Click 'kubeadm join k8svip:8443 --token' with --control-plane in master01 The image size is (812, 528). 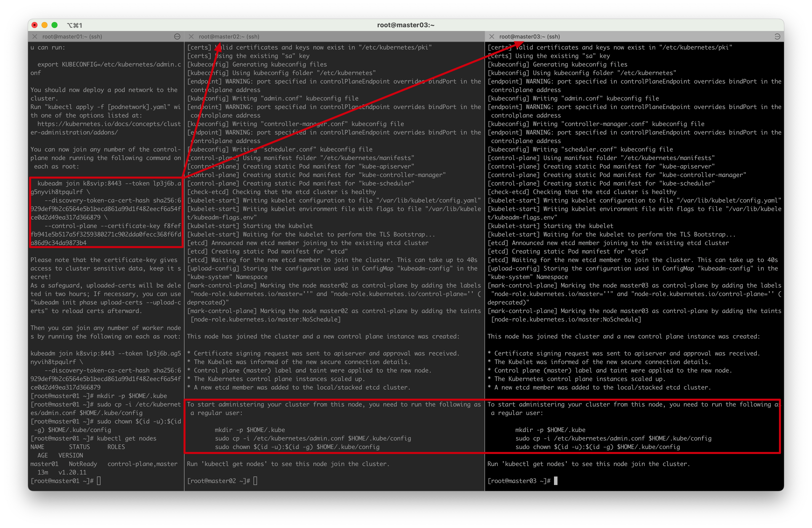point(109,183)
